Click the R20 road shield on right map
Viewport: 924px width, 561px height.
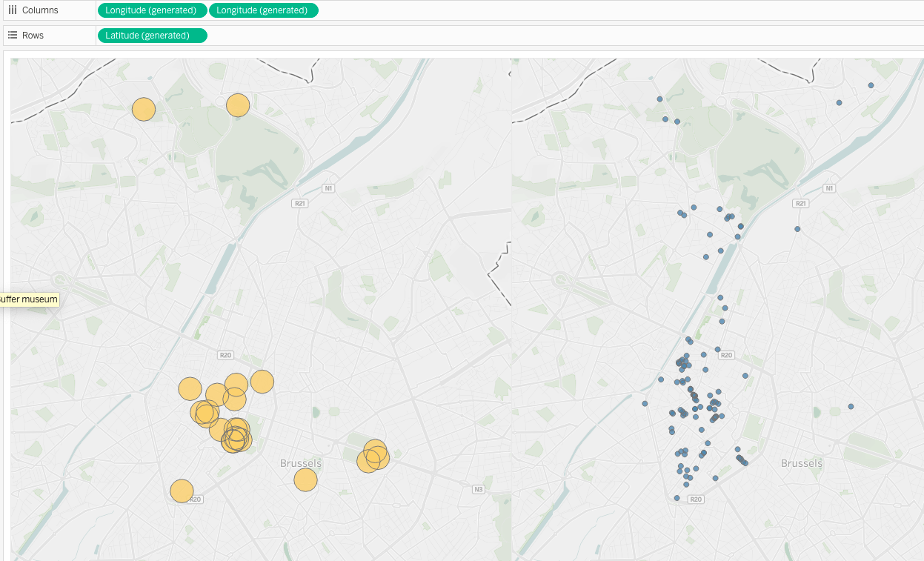click(x=725, y=354)
